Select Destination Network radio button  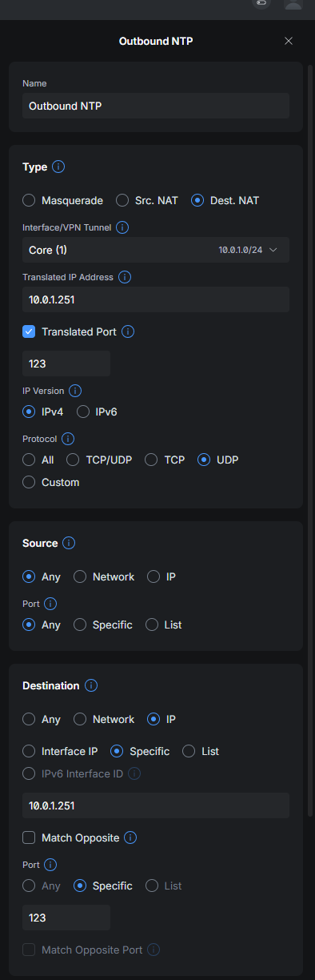80,719
